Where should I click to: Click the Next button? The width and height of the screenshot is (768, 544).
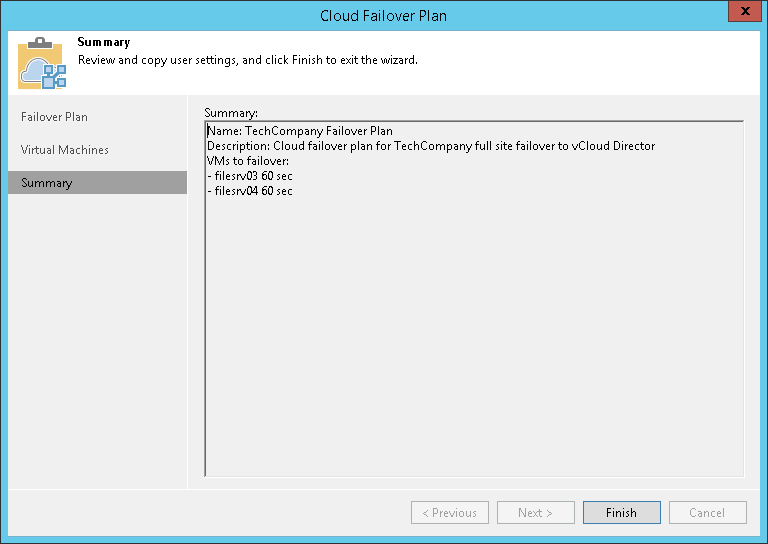click(x=535, y=513)
